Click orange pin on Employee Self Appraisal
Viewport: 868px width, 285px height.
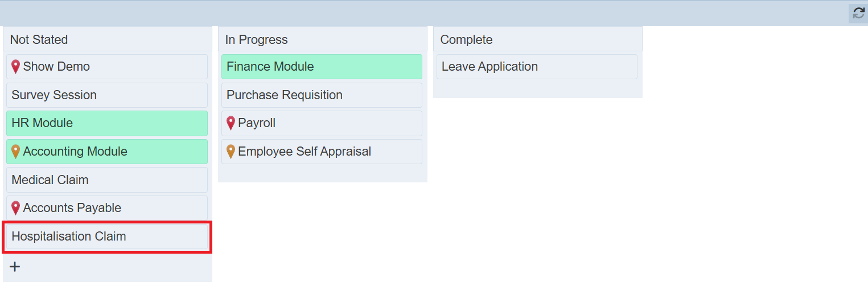231,152
